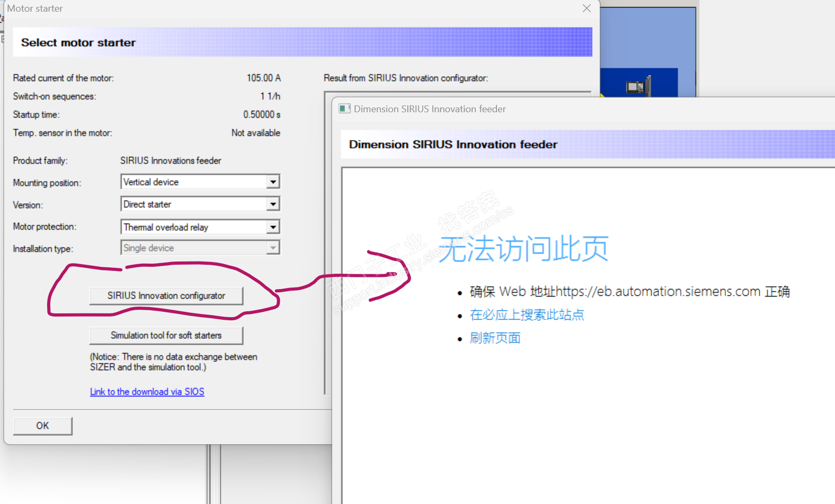
Task: Open the Motor protection dropdown arrow
Action: (273, 227)
